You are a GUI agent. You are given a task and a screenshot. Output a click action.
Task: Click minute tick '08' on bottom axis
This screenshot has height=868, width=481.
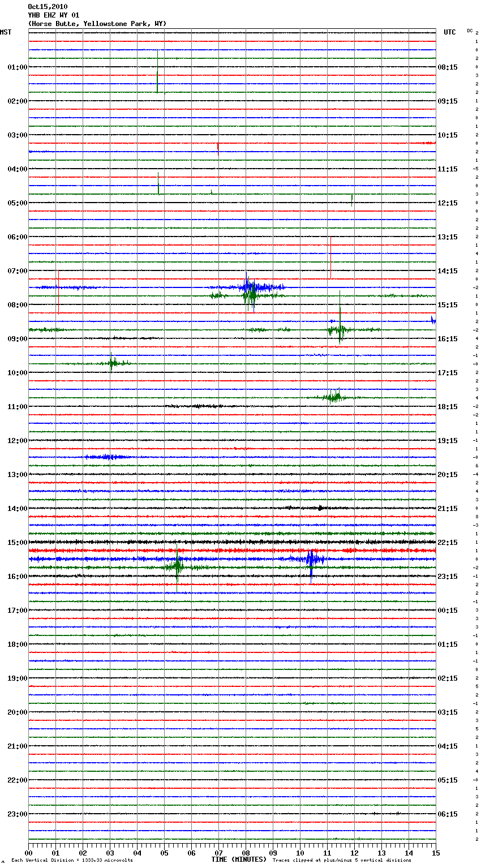pos(246,853)
